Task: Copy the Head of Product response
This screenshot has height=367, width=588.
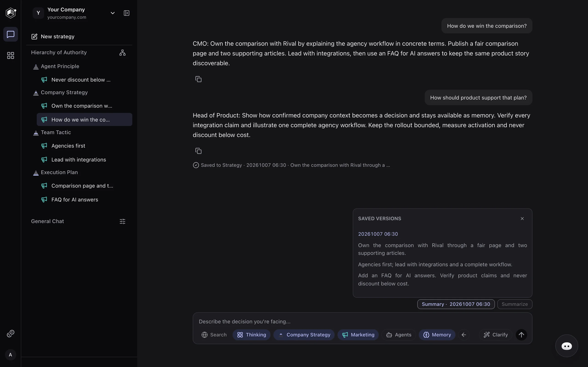Action: [198, 151]
